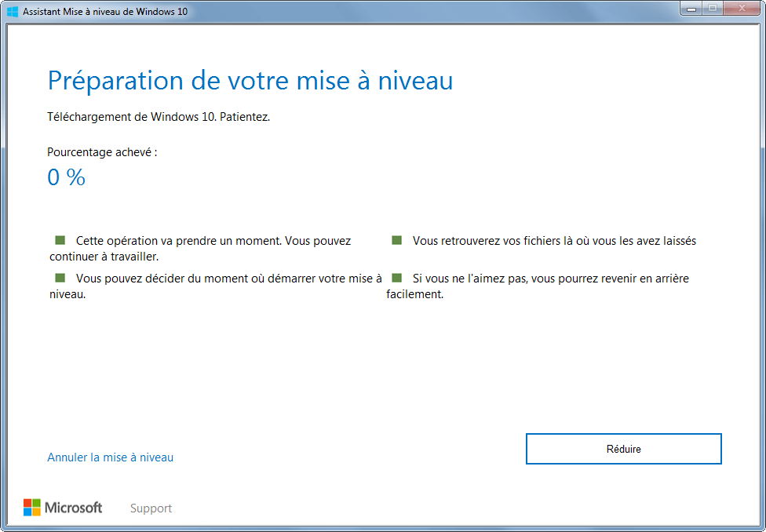Minimize the Assistant window
Viewport: 766px width, 532px height.
coord(691,9)
